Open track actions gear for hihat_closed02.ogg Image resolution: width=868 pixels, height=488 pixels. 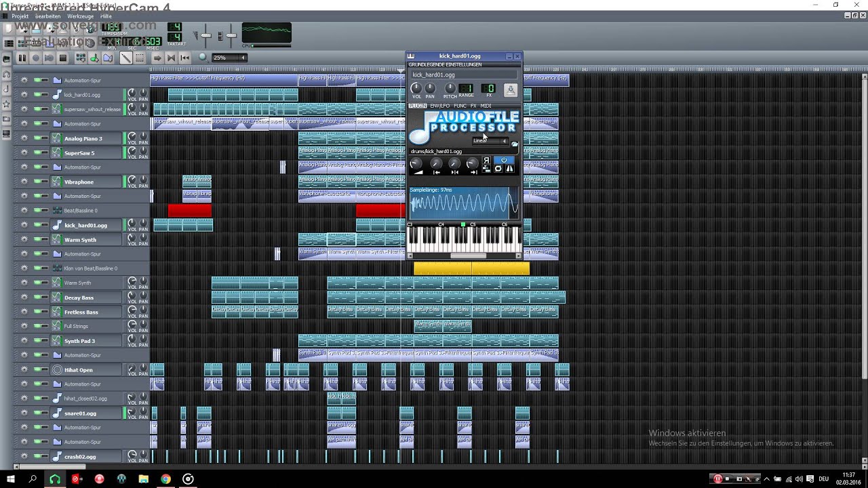coord(24,399)
